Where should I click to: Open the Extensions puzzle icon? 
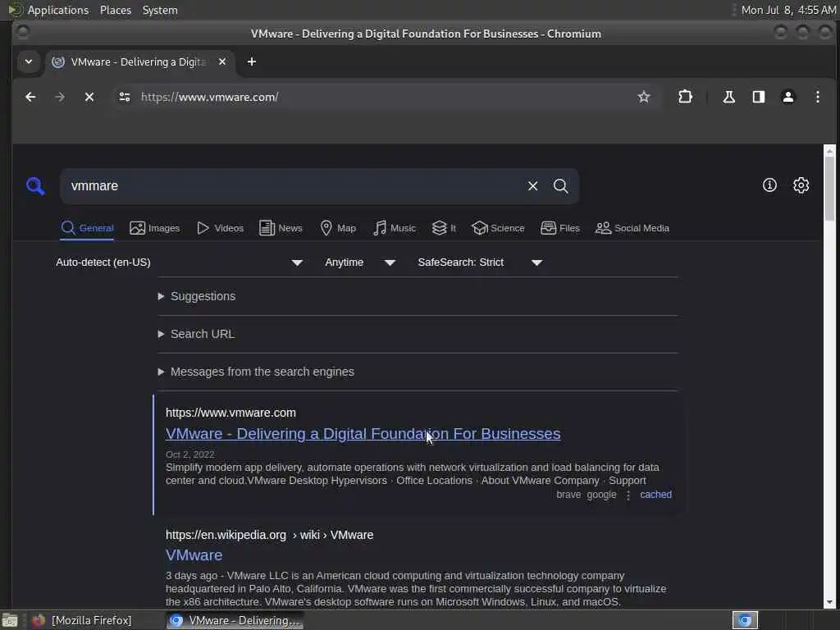pyautogui.click(x=685, y=97)
